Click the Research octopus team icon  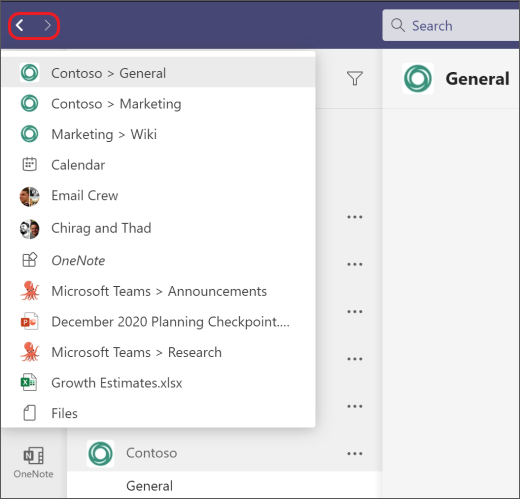[x=30, y=352]
